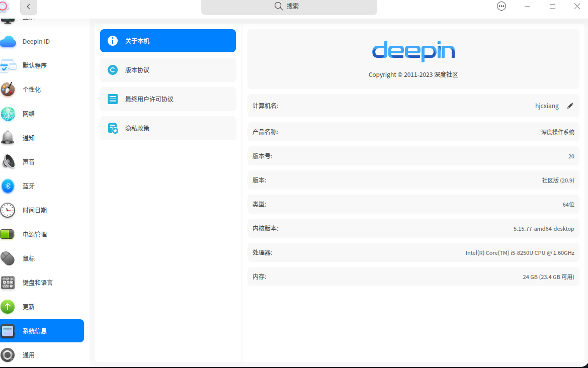
Task: Click the back arrow button
Action: (29, 7)
